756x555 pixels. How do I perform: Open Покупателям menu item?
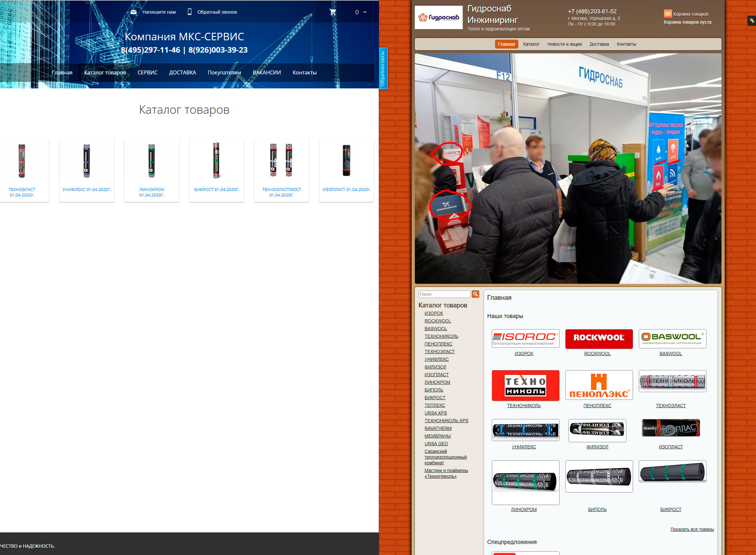[x=224, y=73]
